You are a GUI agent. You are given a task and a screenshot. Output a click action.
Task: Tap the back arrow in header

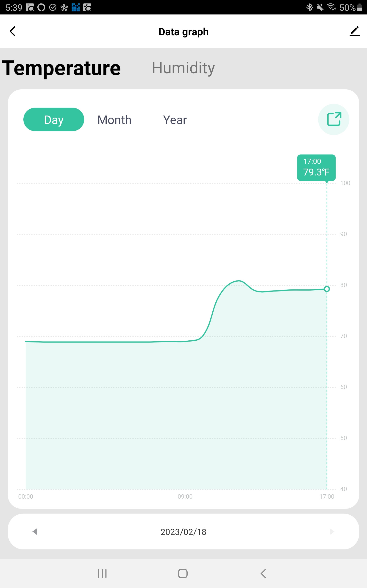(13, 31)
